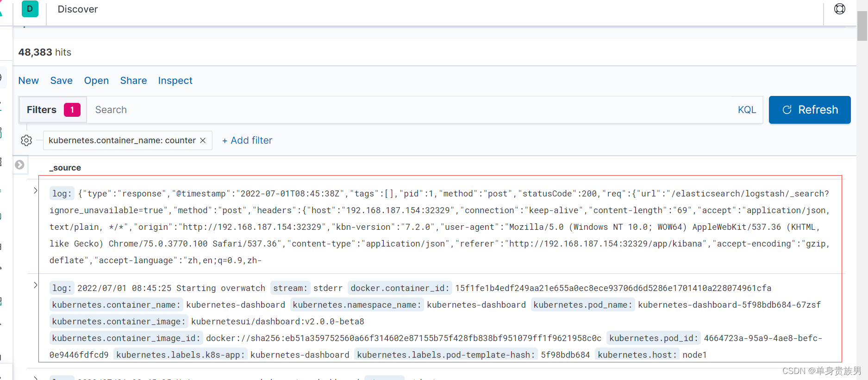Image resolution: width=868 pixels, height=380 pixels.
Task: Click the kubernetes.pod_id: field label
Action: [x=654, y=338]
